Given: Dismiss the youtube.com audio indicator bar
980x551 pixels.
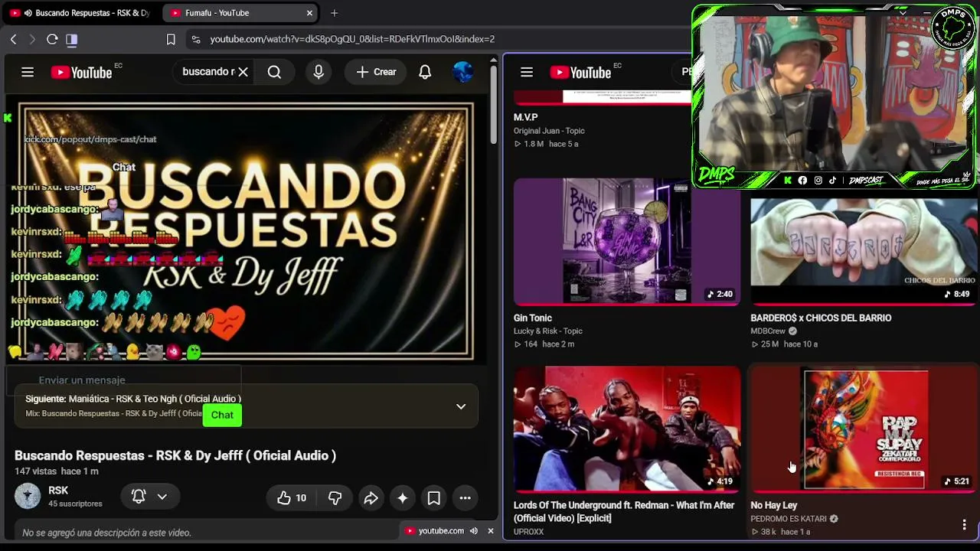Looking at the screenshot, I should click(491, 531).
